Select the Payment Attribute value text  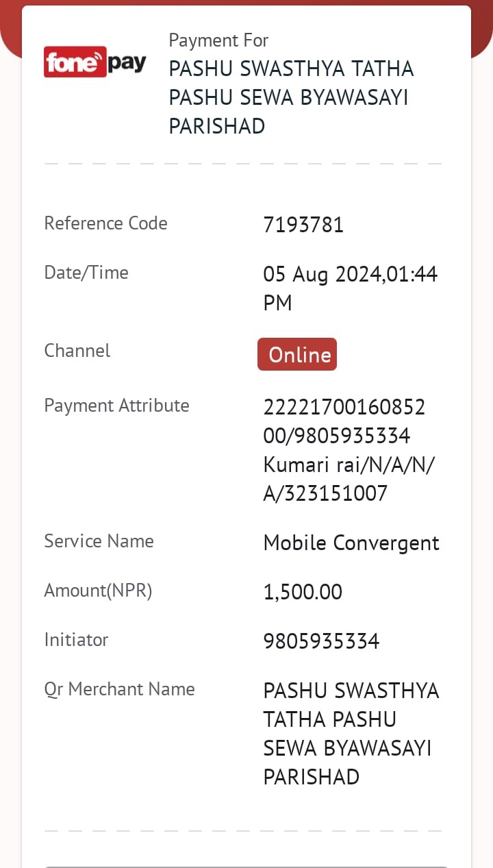(x=349, y=450)
